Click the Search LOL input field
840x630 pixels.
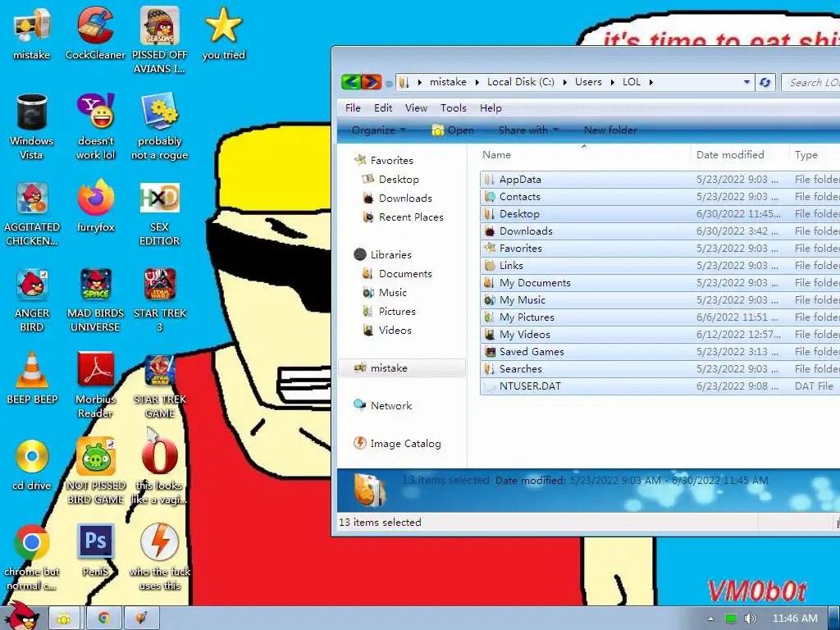[810, 83]
